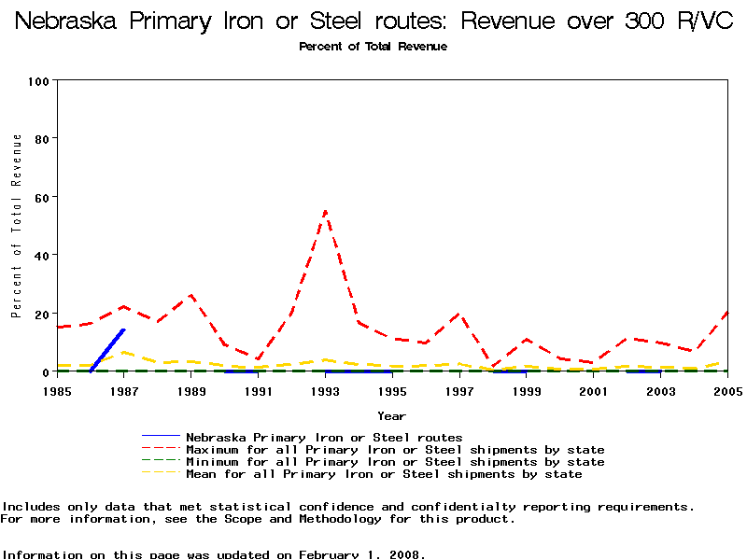Click the 1993 x-axis tick label

(326, 390)
